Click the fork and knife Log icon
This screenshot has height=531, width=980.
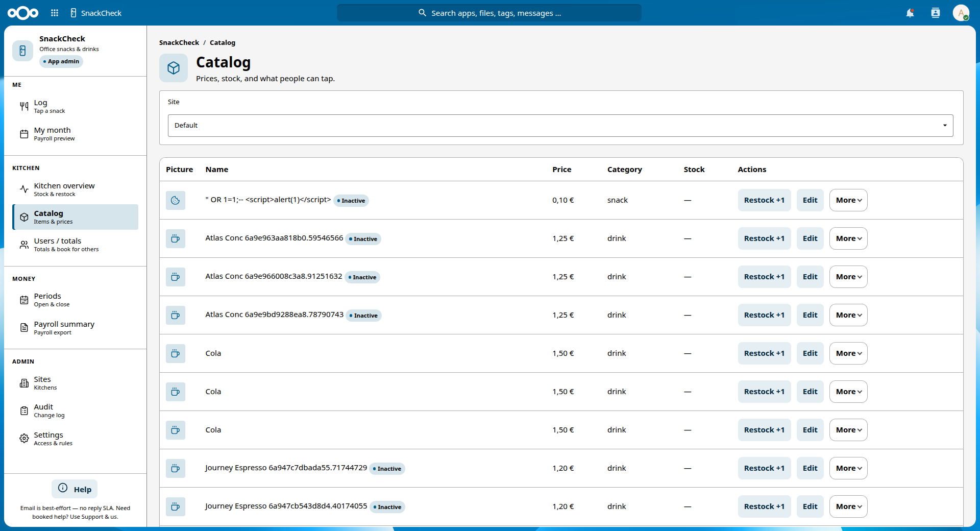[24, 106]
